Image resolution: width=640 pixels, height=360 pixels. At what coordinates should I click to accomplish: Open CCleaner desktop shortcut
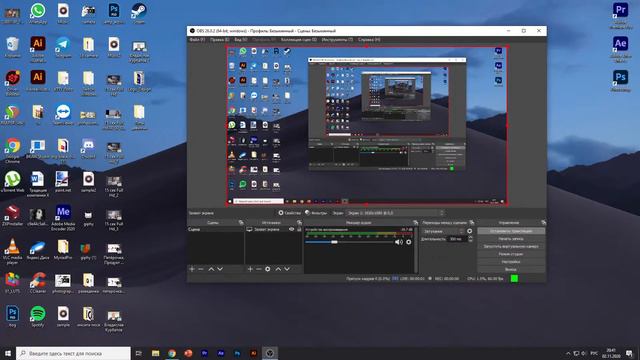[38, 283]
